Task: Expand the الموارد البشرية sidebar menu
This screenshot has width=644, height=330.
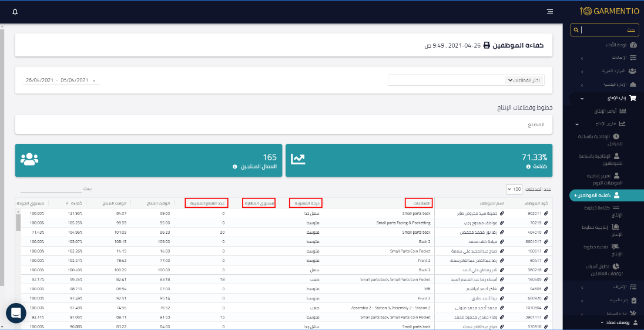Action: (609, 72)
